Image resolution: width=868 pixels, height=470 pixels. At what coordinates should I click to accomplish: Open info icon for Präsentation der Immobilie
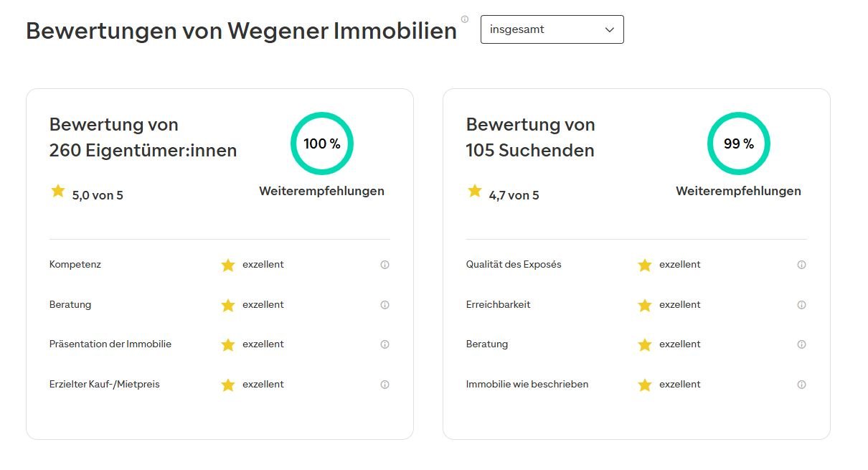click(x=385, y=344)
